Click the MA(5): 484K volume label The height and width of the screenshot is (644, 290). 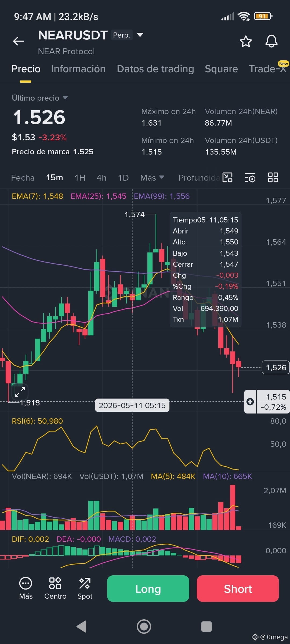[x=173, y=476]
